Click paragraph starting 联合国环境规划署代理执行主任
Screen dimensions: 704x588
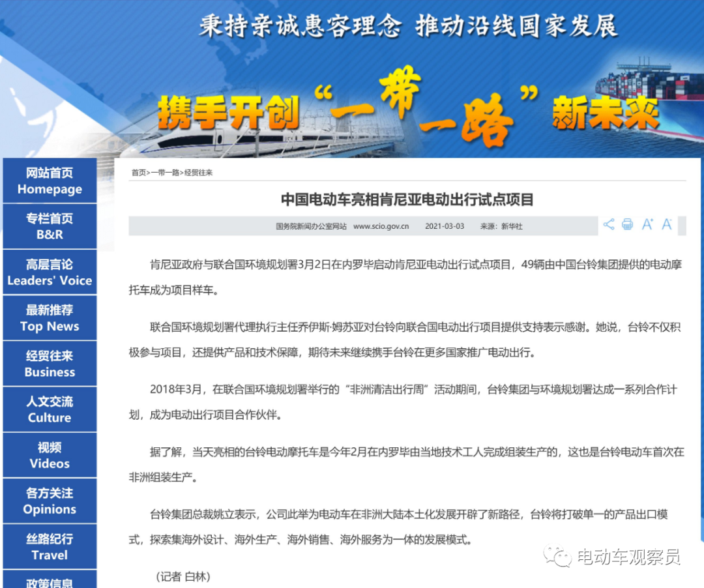405,340
